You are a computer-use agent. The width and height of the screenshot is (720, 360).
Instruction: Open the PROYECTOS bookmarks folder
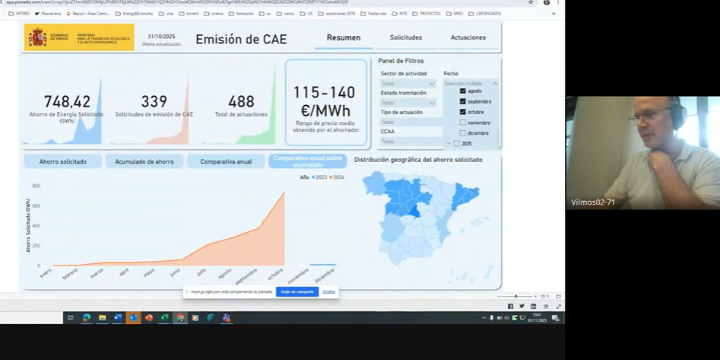click(x=426, y=14)
